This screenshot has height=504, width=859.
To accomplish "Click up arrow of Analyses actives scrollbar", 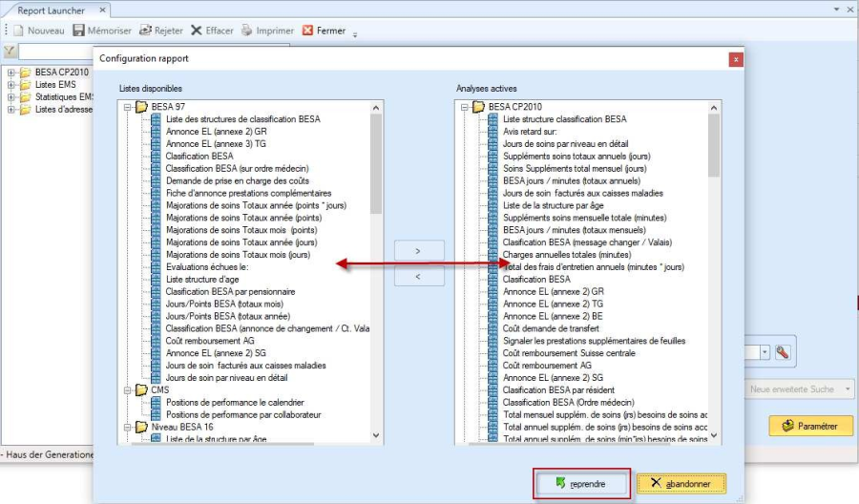I will pyautogui.click(x=713, y=108).
